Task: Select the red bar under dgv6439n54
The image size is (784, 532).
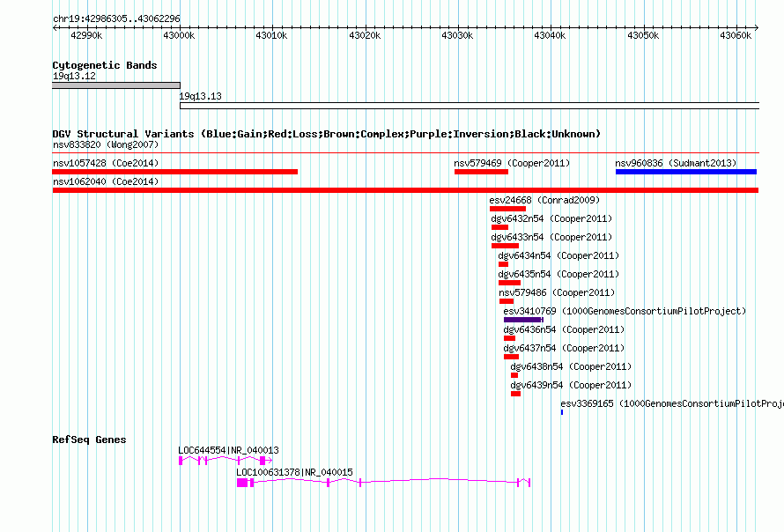Action: [515, 394]
